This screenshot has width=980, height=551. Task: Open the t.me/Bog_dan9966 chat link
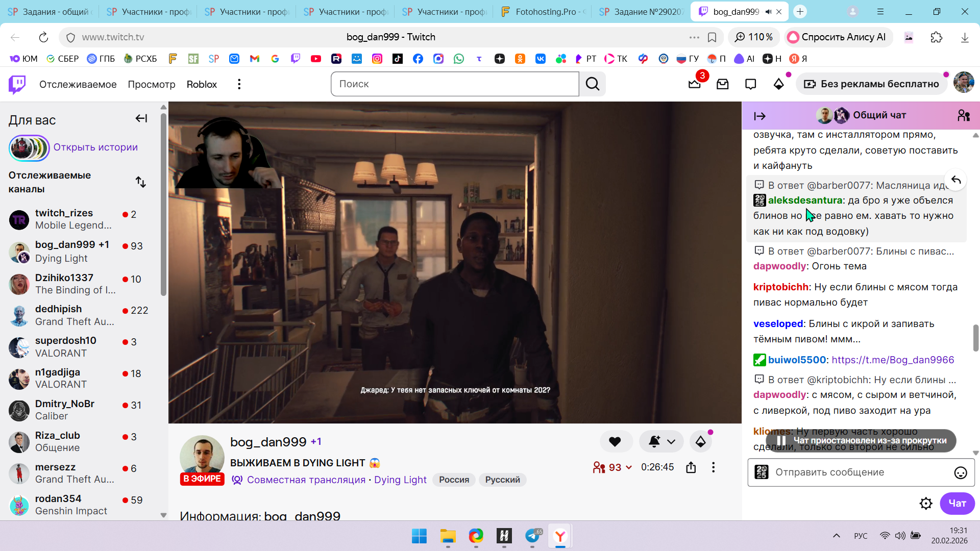point(893,360)
